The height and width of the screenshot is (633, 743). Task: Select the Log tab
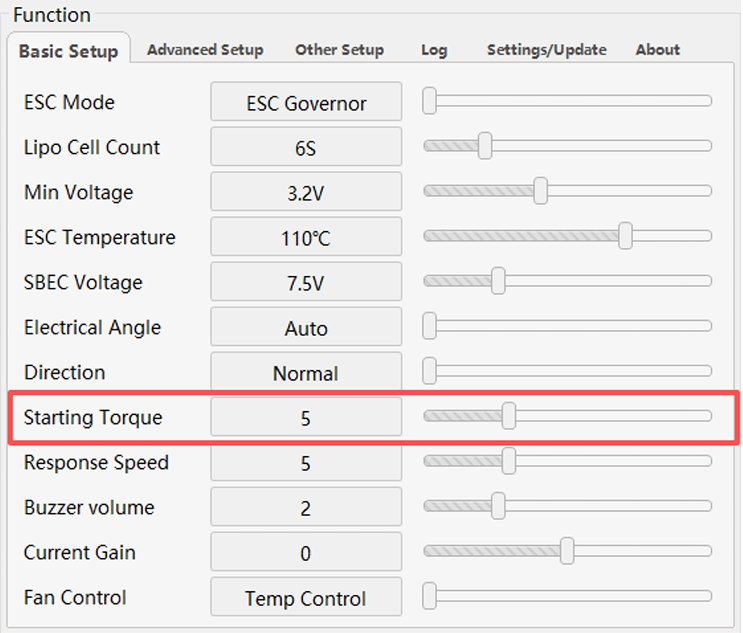coord(434,50)
